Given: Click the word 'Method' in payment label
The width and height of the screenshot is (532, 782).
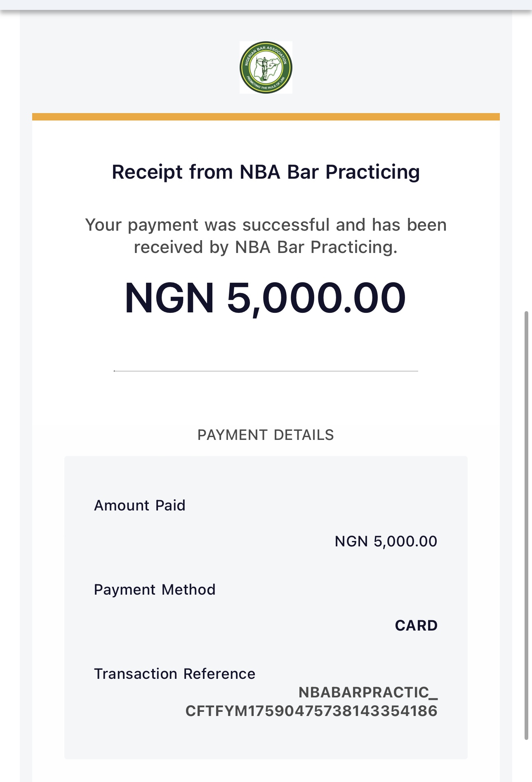Looking at the screenshot, I should click(x=188, y=590).
